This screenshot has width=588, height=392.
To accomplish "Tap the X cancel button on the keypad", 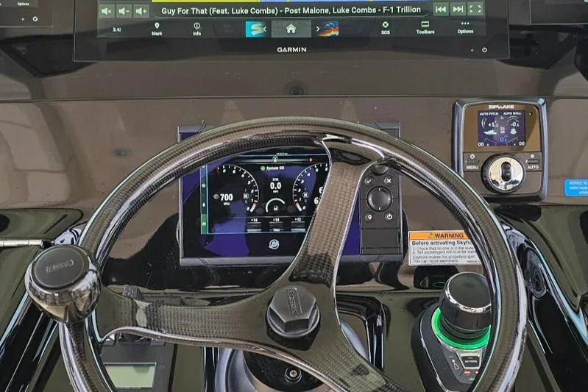I will click(389, 181).
